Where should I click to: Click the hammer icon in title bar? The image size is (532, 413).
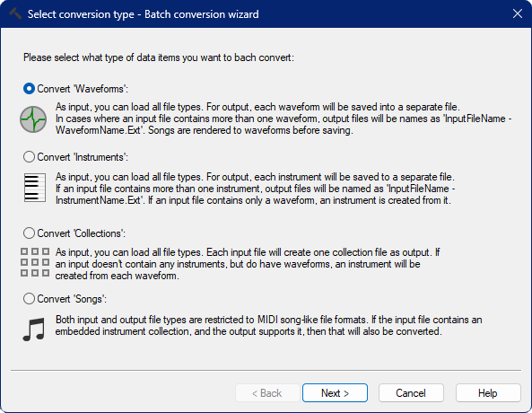(x=15, y=14)
